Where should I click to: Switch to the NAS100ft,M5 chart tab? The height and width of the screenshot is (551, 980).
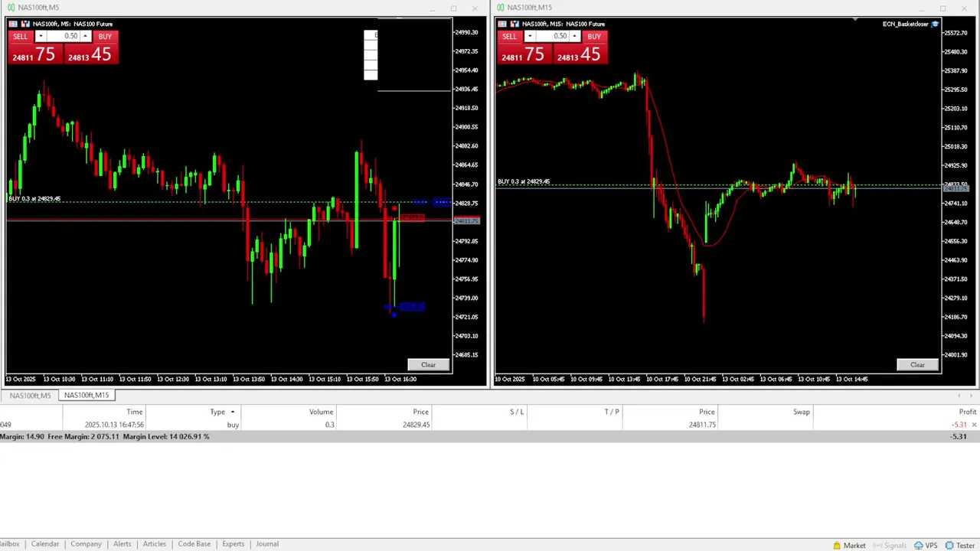29,395
